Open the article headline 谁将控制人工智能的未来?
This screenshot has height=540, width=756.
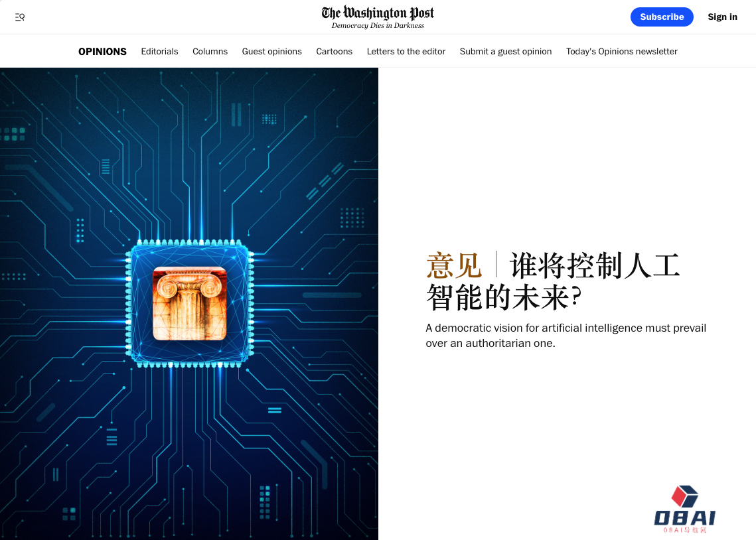(554, 282)
